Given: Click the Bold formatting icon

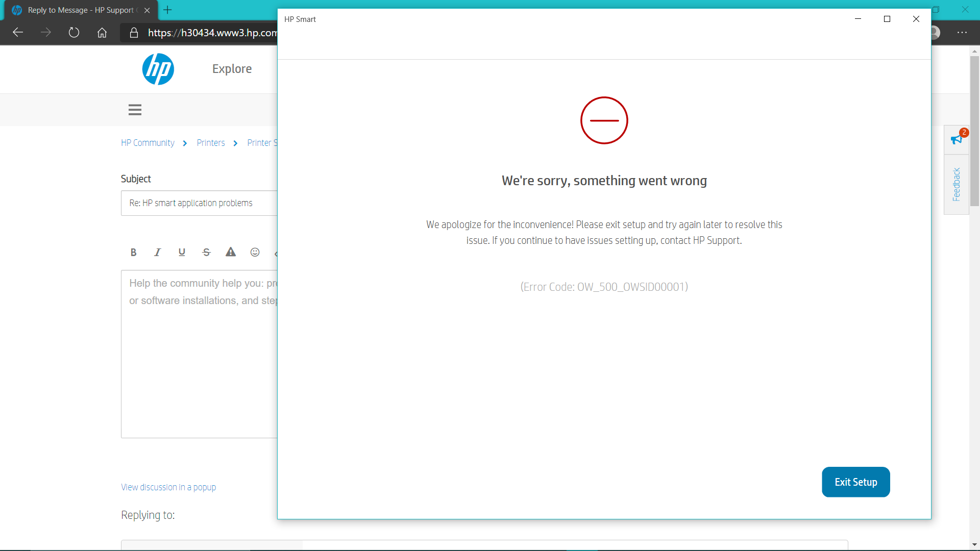Looking at the screenshot, I should click(133, 252).
